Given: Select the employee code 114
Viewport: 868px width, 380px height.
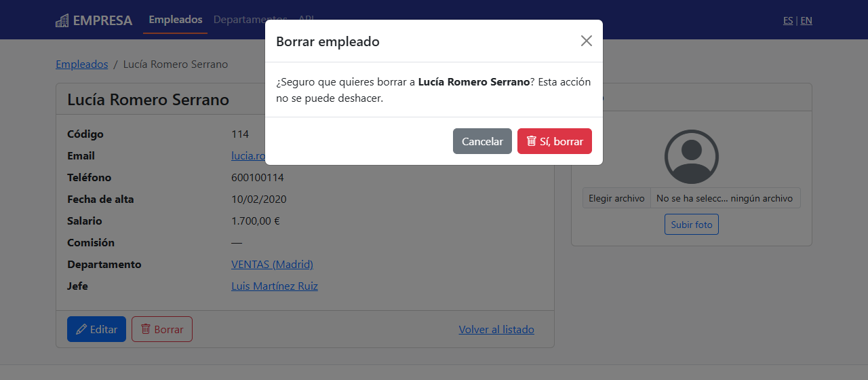Looking at the screenshot, I should coord(240,134).
